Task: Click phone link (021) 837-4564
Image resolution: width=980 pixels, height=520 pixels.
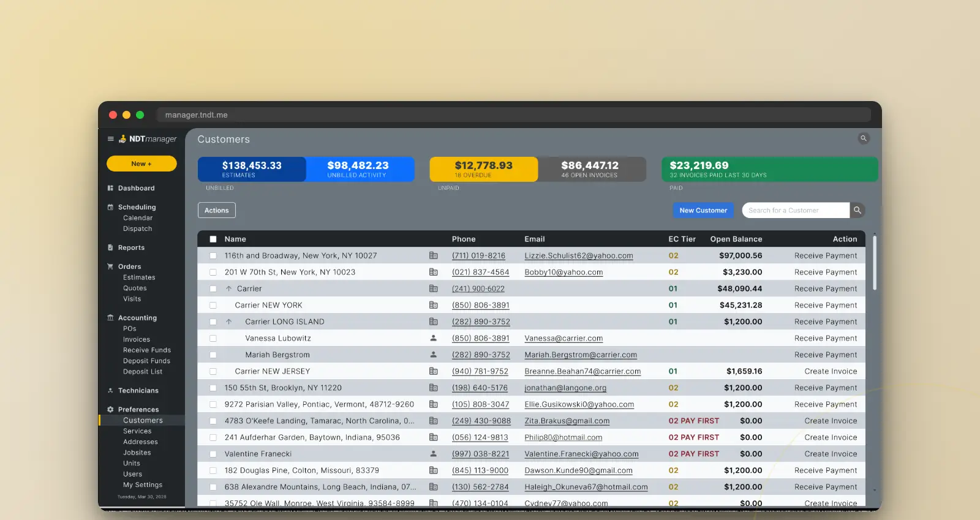Action: 481,272
